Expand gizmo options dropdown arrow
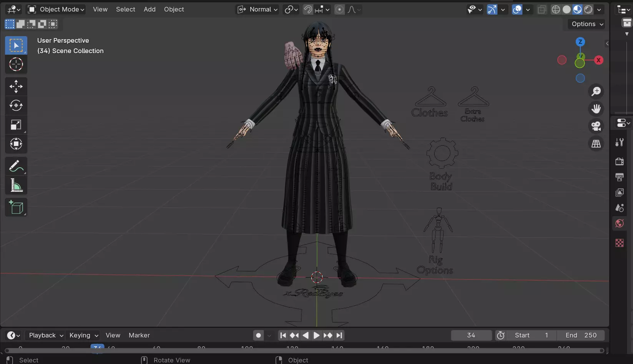Screen dimensions: 633x364 pyautogui.click(x=503, y=9)
